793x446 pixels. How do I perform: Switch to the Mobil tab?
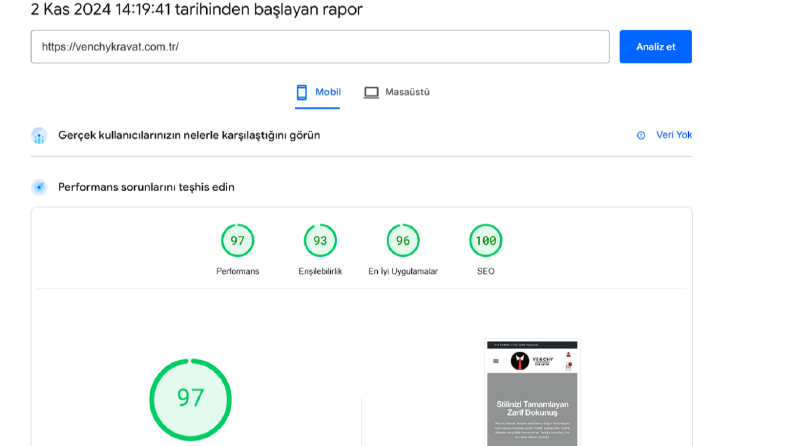coord(318,93)
